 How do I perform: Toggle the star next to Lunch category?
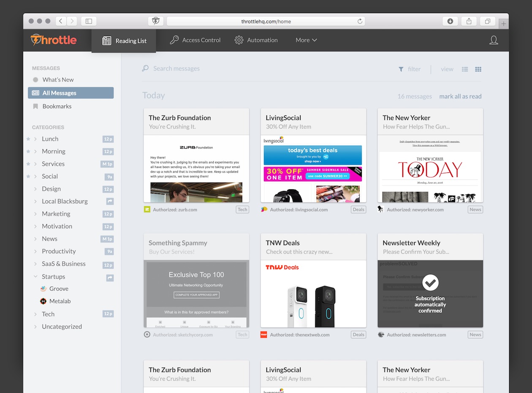coord(28,139)
